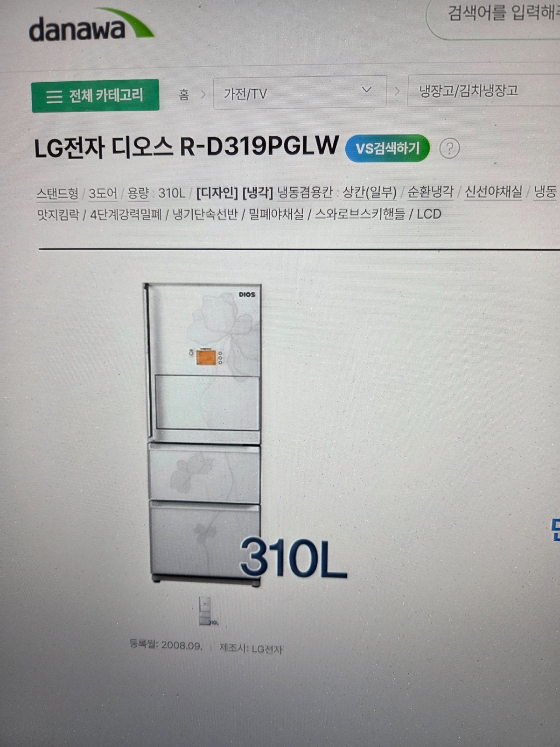Viewport: 560px width, 747px height.
Task: Click the product title LG전자 디오스 R-D319PGLW
Action: point(186,147)
